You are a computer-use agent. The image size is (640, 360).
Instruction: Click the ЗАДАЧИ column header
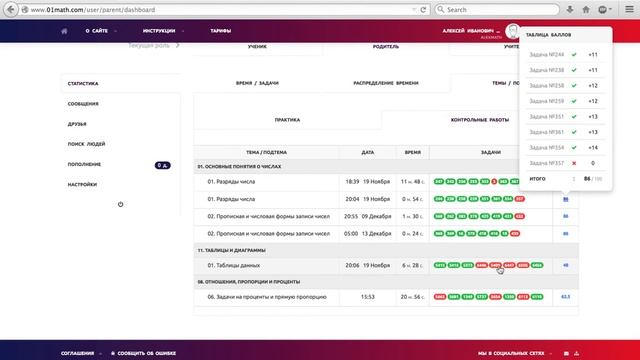tap(491, 152)
